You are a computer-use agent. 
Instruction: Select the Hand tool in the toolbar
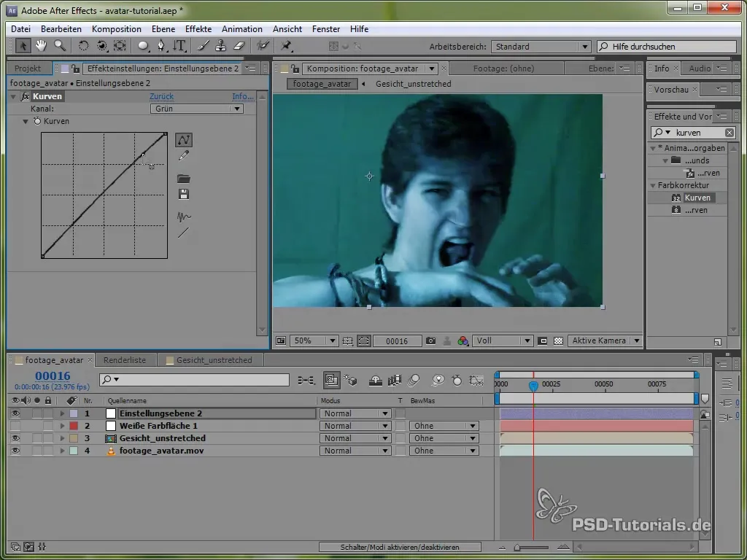pyautogui.click(x=41, y=45)
